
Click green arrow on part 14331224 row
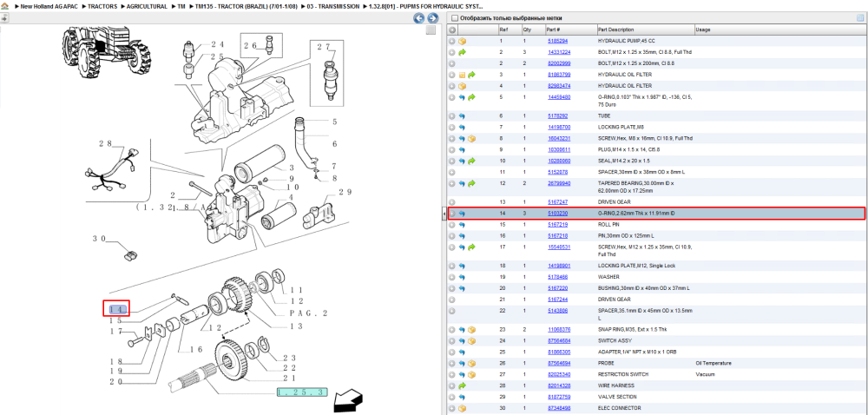point(463,52)
